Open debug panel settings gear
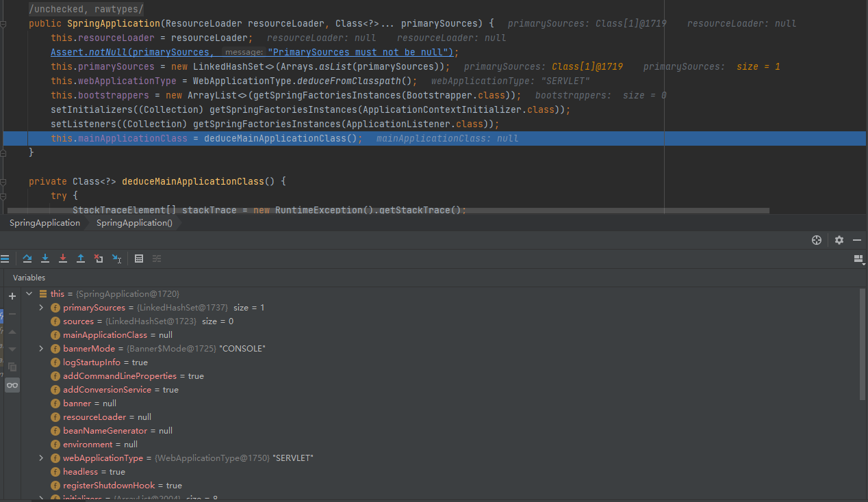Viewport: 868px width, 502px height. coord(839,240)
